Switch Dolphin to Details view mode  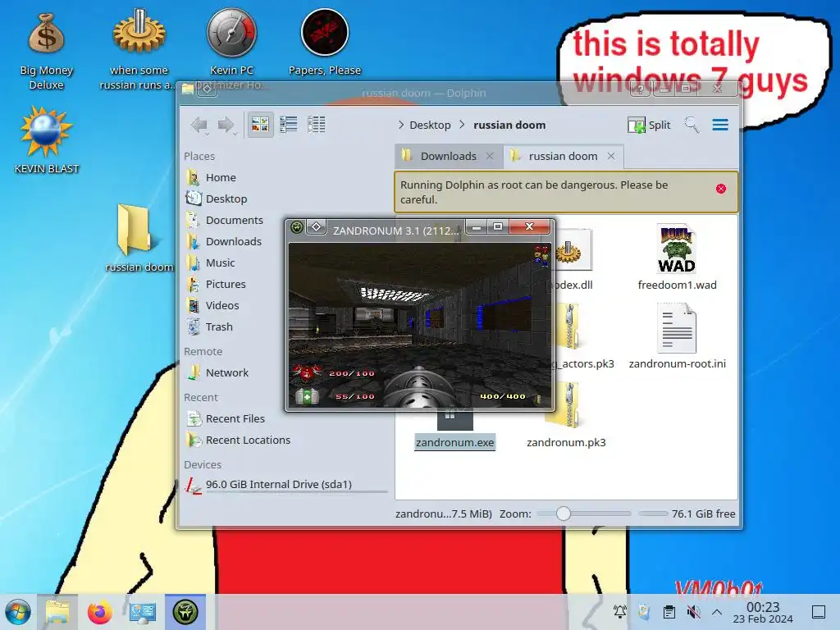coord(316,125)
